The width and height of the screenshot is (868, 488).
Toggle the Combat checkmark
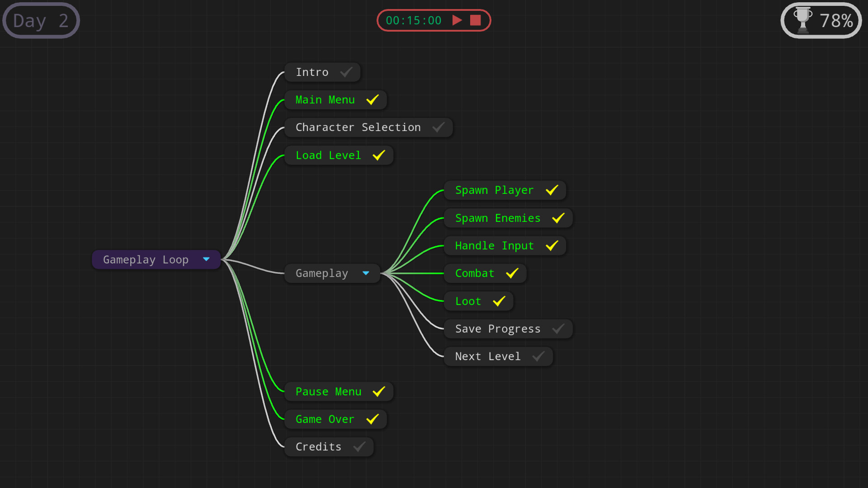(x=512, y=273)
